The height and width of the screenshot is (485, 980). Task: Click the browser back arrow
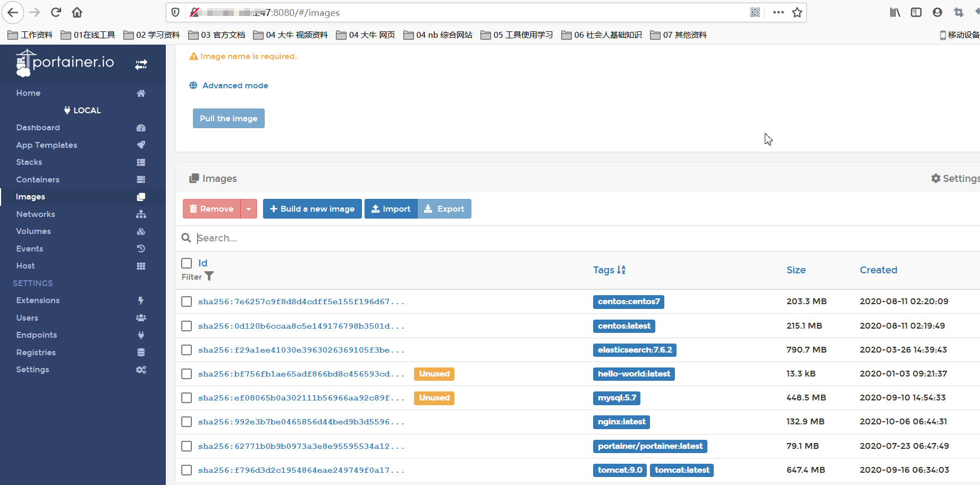click(x=13, y=12)
